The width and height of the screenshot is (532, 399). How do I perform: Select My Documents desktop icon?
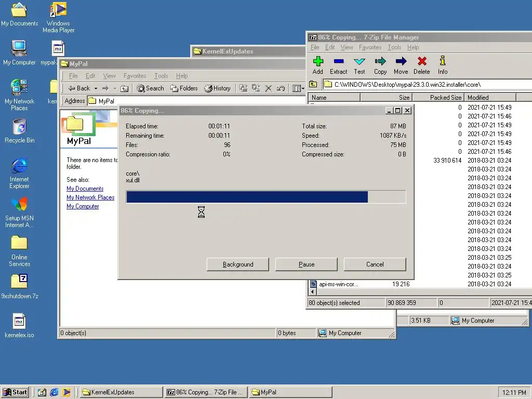[x=19, y=14]
